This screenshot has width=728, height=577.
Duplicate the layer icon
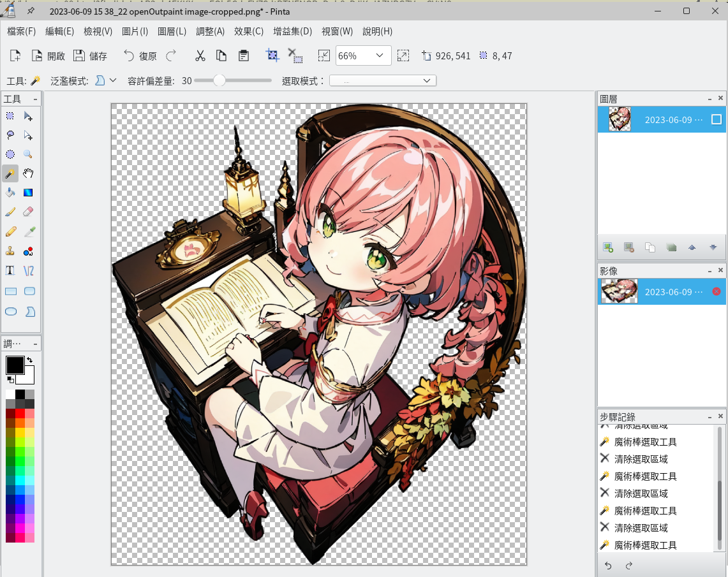[x=650, y=247]
